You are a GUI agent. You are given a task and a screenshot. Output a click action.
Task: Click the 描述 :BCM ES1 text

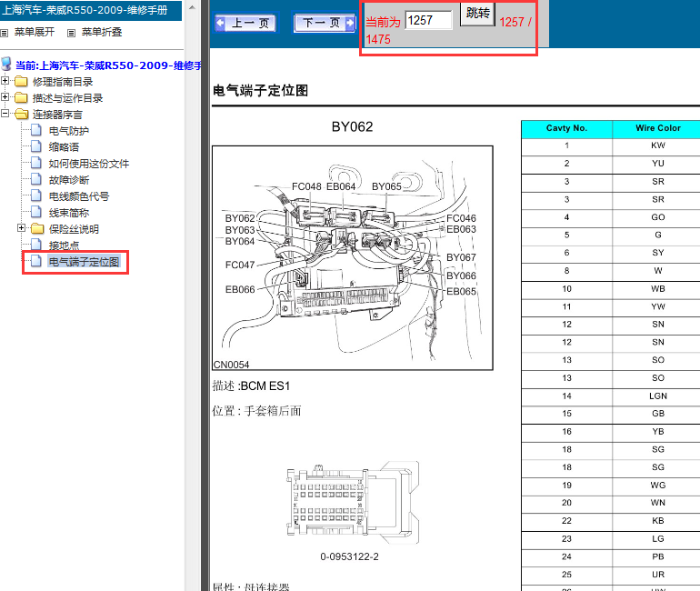[251, 386]
